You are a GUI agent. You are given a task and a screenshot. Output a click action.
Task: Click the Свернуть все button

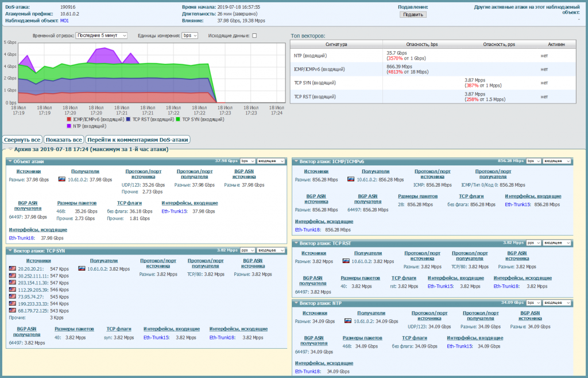(22, 140)
